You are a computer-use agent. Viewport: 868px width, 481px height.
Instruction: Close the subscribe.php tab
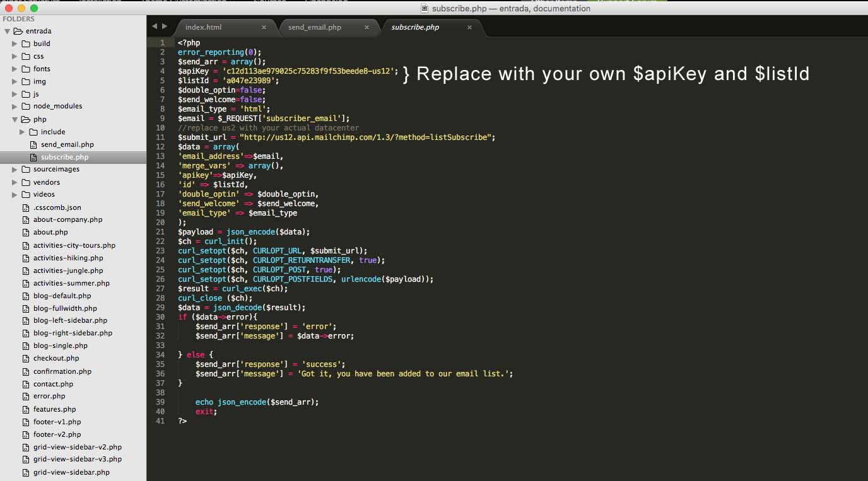pyautogui.click(x=469, y=28)
